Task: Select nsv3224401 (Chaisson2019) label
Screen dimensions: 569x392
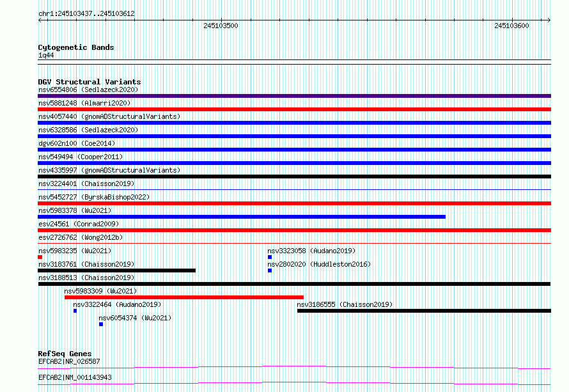Action: tap(86, 184)
